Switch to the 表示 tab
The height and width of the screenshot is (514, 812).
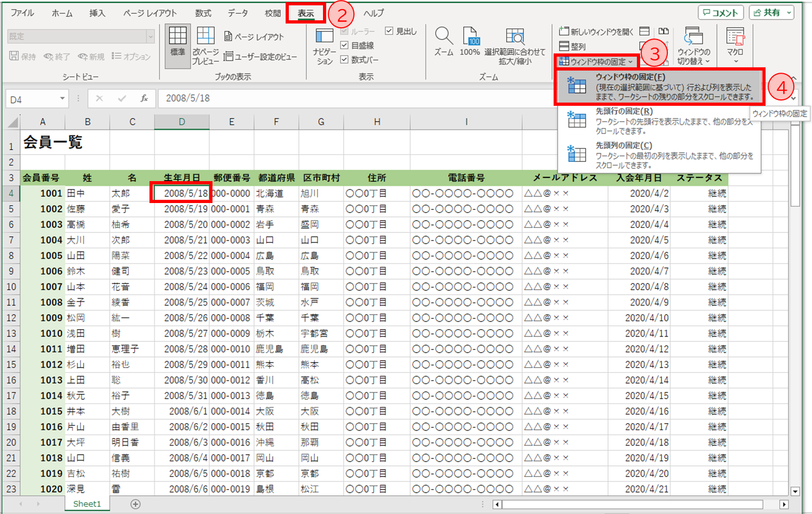(x=306, y=13)
